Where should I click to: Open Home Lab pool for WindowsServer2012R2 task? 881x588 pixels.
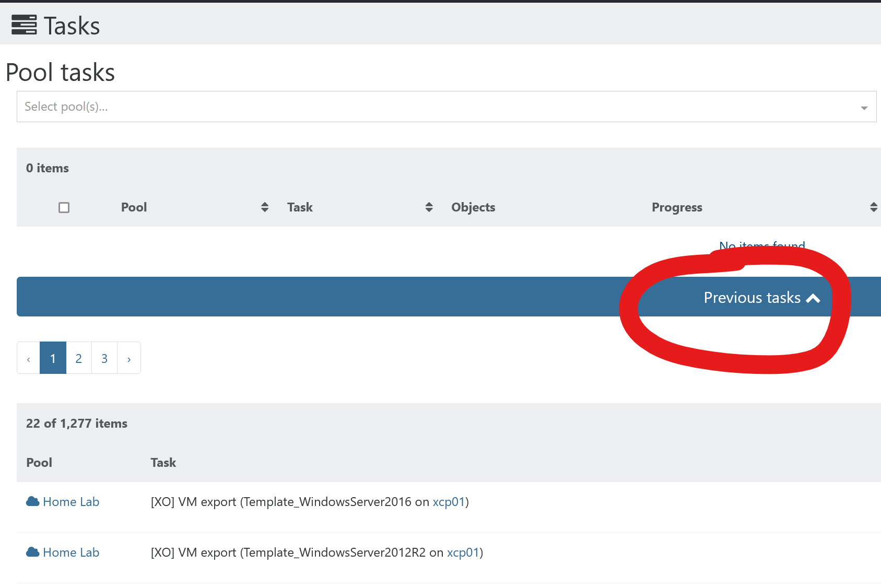71,552
